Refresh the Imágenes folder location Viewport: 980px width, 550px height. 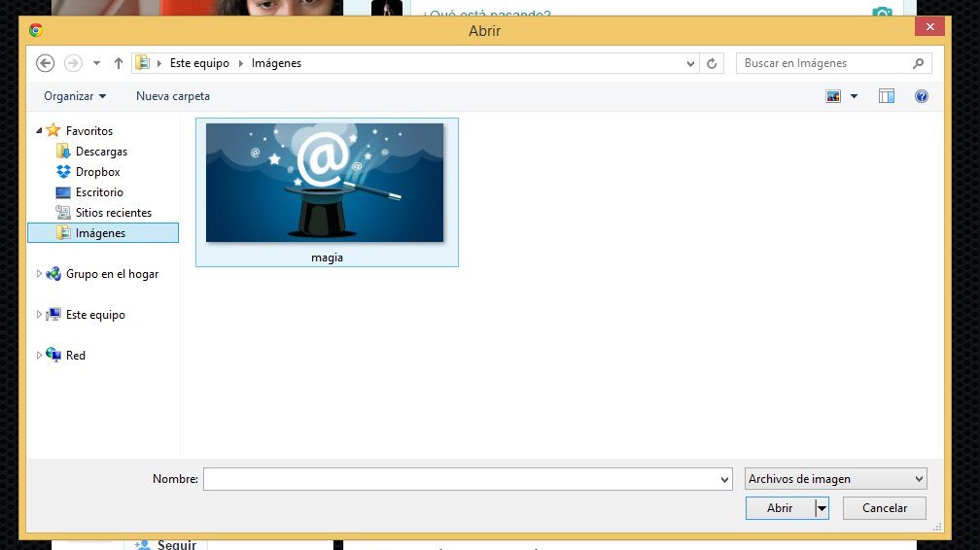pos(712,63)
